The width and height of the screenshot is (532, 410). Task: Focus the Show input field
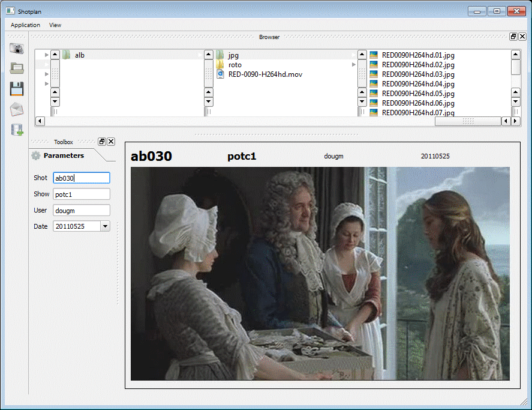pos(82,194)
